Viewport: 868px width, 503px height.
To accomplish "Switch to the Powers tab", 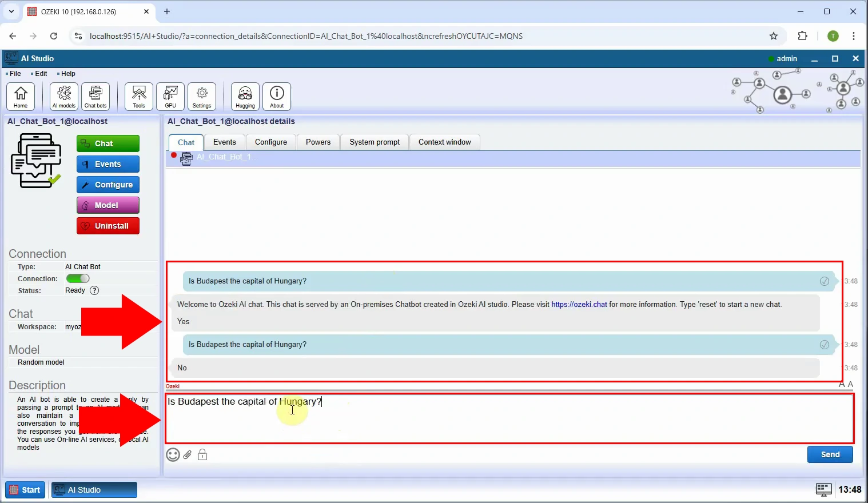I will (x=318, y=142).
